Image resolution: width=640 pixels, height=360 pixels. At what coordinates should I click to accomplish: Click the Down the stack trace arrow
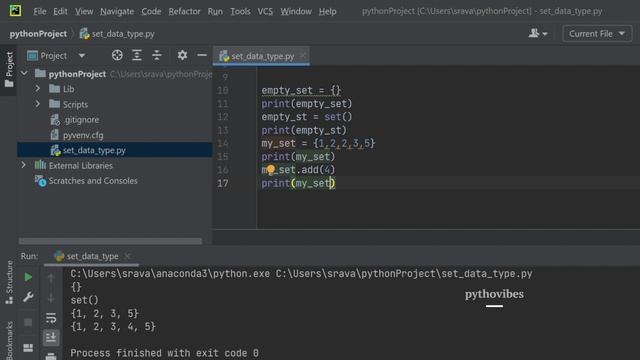pyautogui.click(x=51, y=298)
